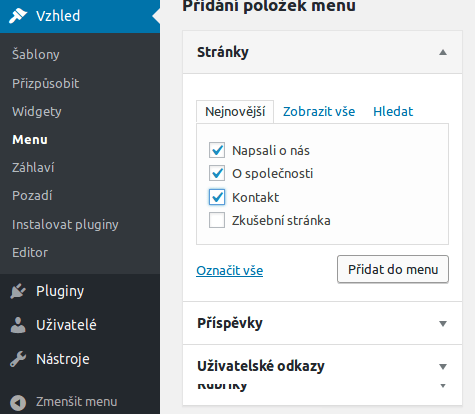Open Widgety in the sidebar
475x414 pixels.
tap(37, 111)
